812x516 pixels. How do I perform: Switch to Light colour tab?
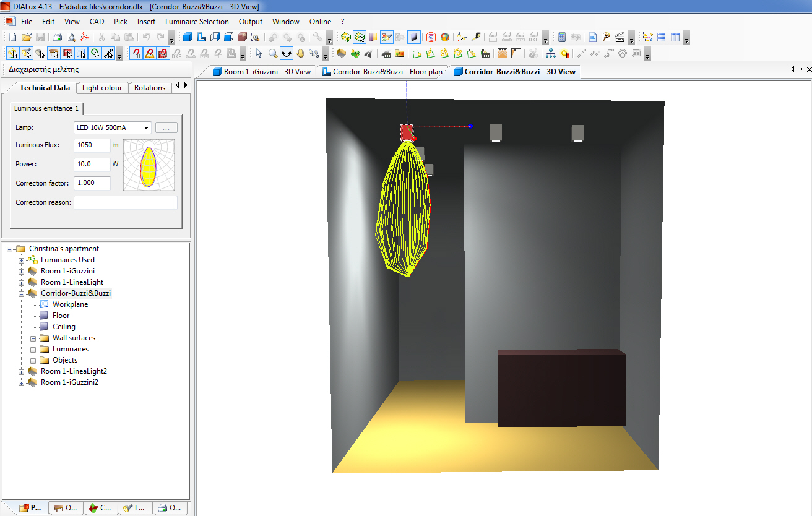[102, 88]
